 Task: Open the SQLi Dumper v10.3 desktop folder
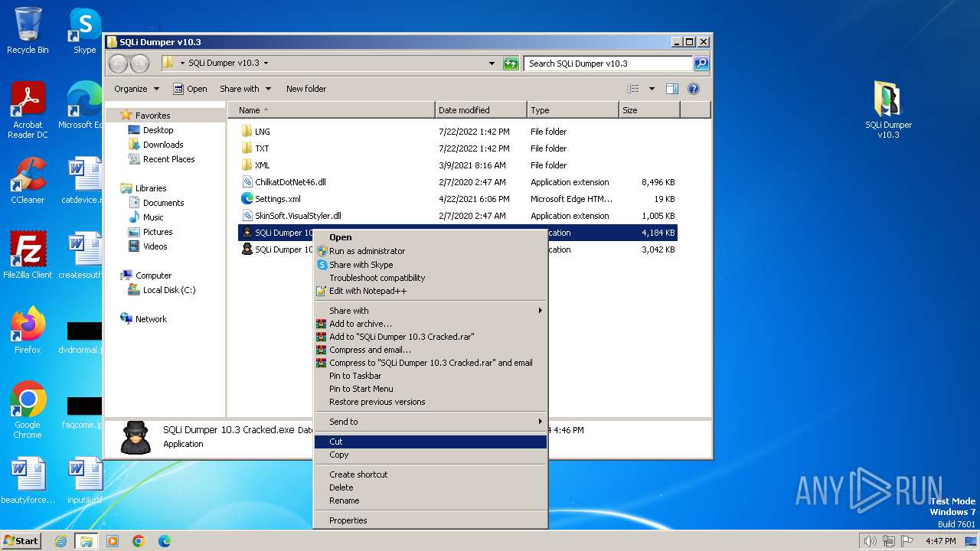pos(888,110)
